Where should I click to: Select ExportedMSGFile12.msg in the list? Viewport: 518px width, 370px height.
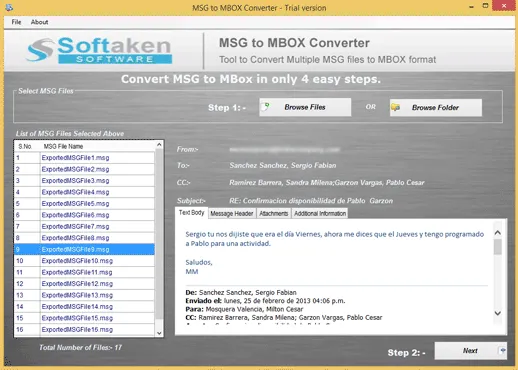[x=84, y=284]
